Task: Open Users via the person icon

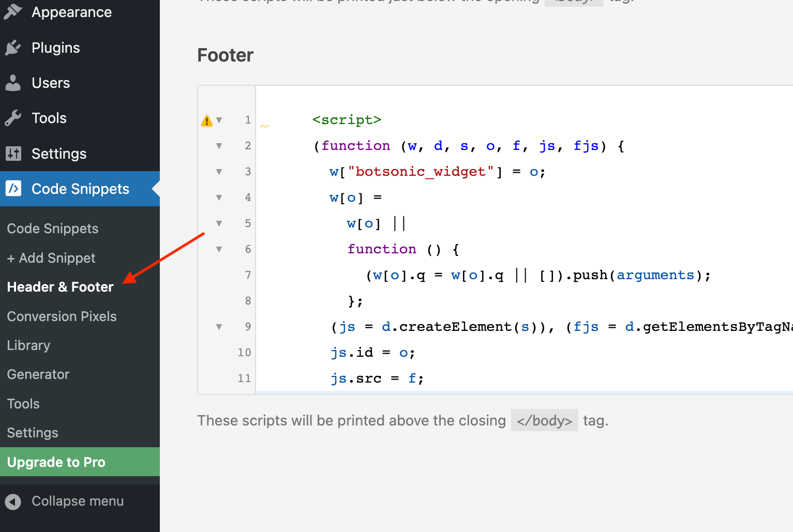Action: (x=13, y=83)
